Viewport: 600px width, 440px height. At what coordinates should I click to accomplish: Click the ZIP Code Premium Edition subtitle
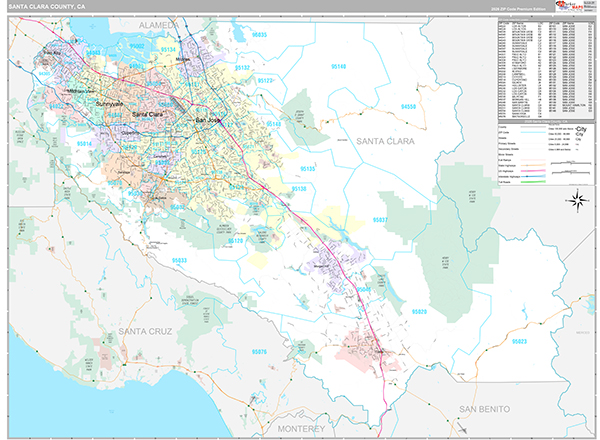pyautogui.click(x=519, y=9)
